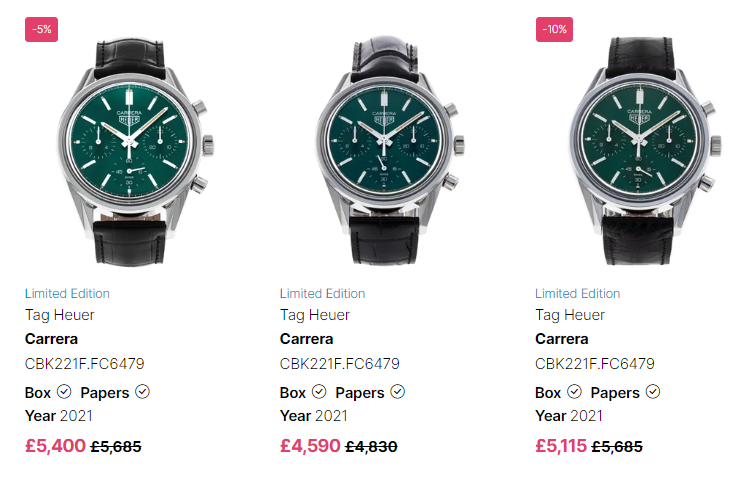Click the -5% discount badge
Screen dimensions: 752x485
[41, 29]
